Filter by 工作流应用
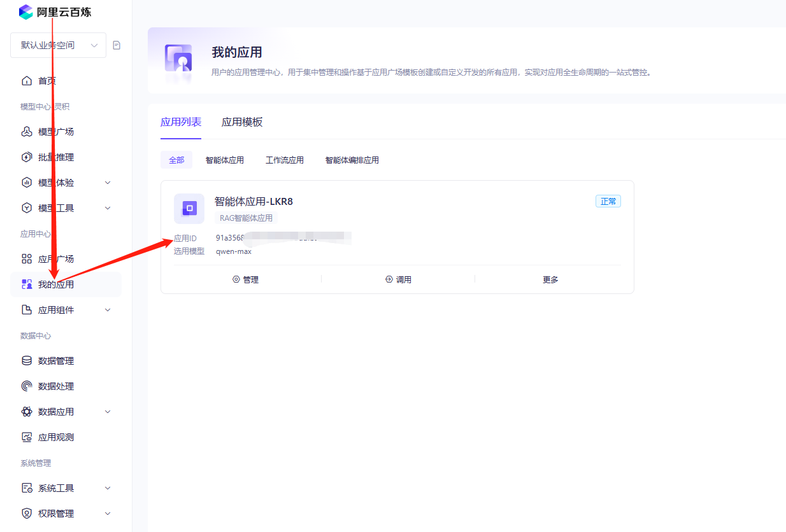 coord(285,160)
